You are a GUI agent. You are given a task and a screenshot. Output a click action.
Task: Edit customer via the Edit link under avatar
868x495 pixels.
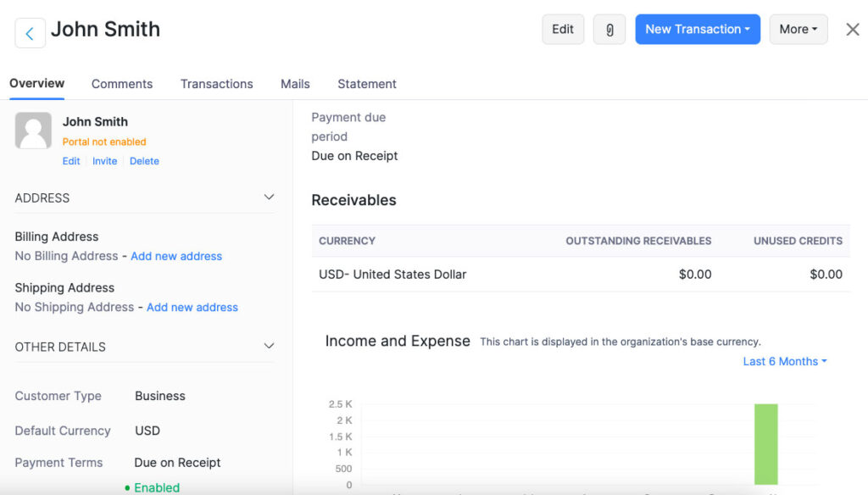tap(70, 160)
